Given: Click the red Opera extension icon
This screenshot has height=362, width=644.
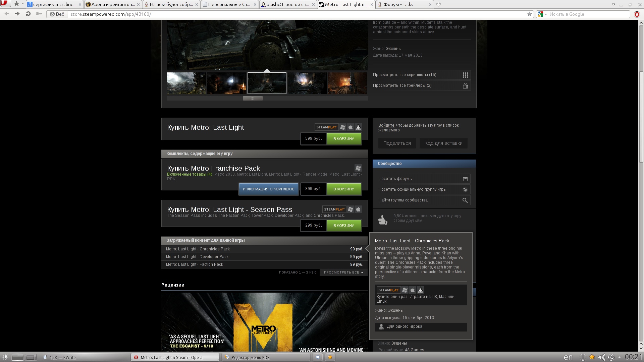Looking at the screenshot, I should point(637,14).
